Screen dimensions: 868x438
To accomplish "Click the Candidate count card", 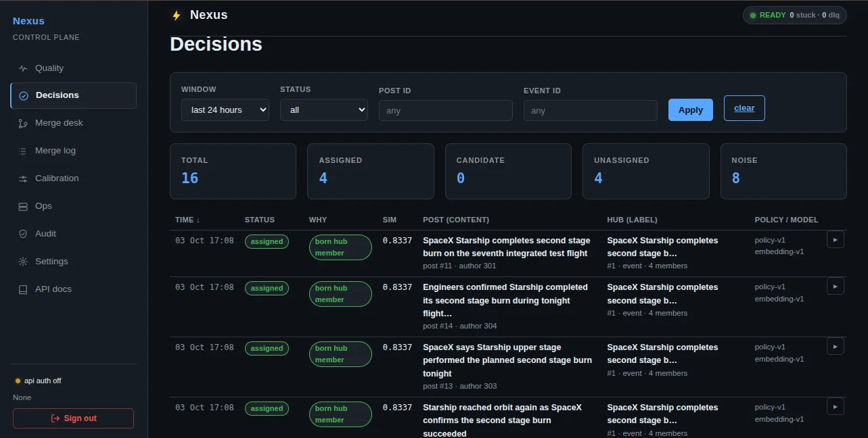I will 508,171.
